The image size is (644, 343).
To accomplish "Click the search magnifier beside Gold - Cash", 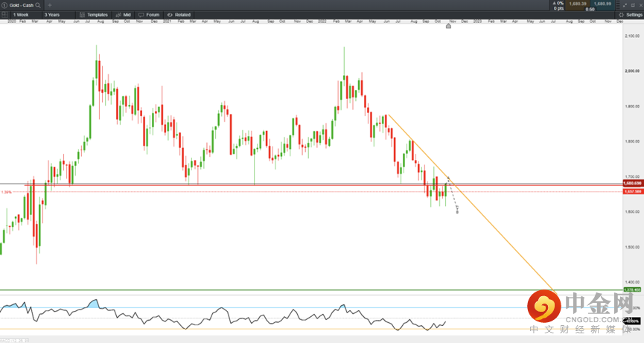I will (38, 5).
